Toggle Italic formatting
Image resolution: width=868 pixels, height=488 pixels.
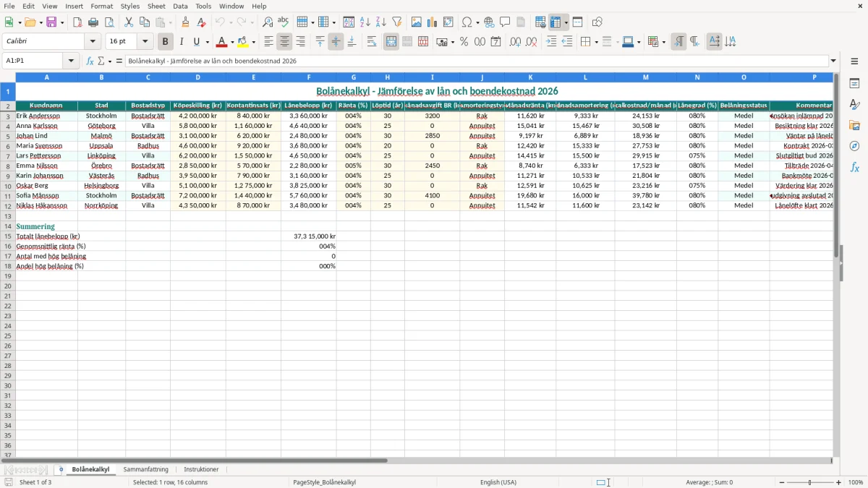click(x=182, y=42)
